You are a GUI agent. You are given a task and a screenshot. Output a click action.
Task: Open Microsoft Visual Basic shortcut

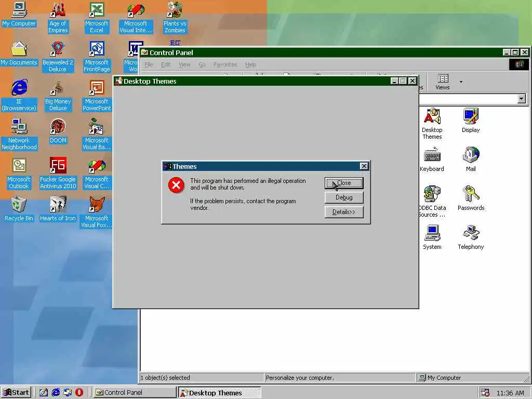click(97, 135)
